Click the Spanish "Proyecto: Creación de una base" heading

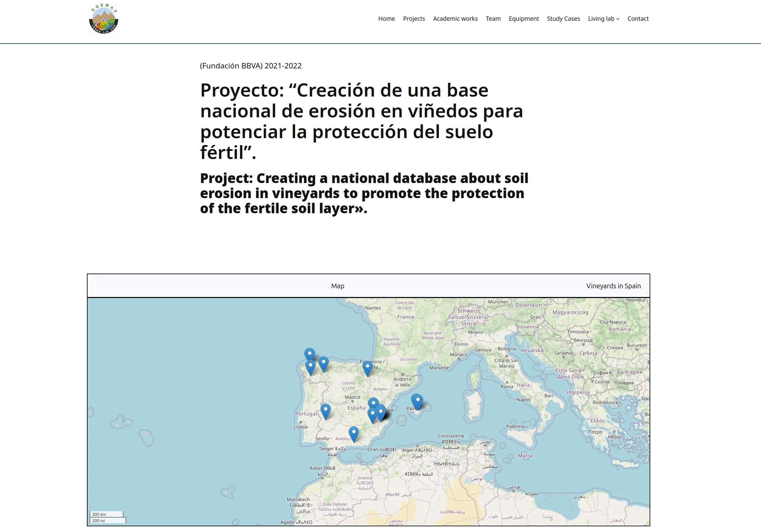tap(361, 121)
